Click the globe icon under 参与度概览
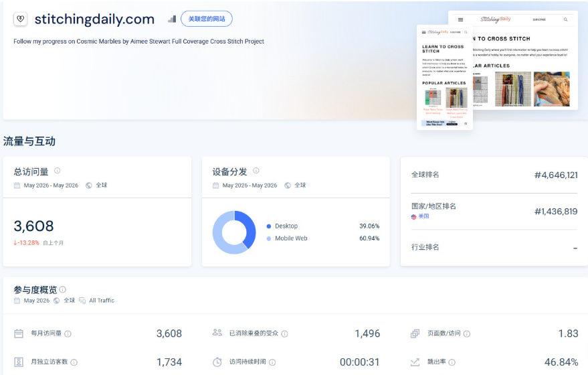 (x=57, y=301)
